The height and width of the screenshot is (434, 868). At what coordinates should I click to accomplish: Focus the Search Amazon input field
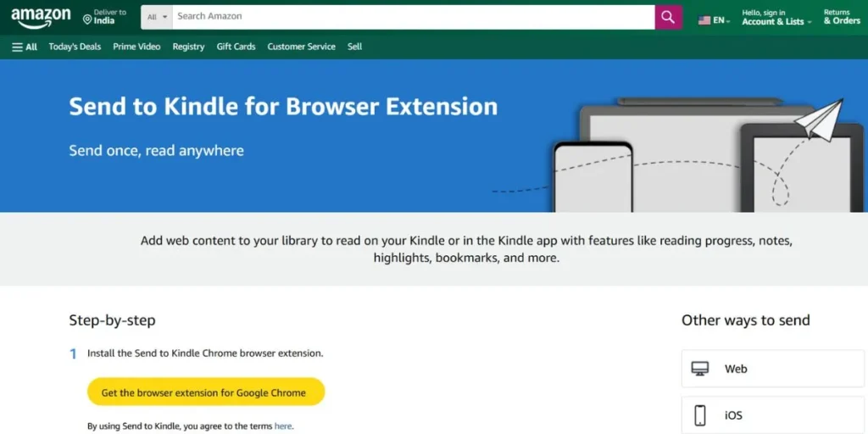[x=414, y=17]
